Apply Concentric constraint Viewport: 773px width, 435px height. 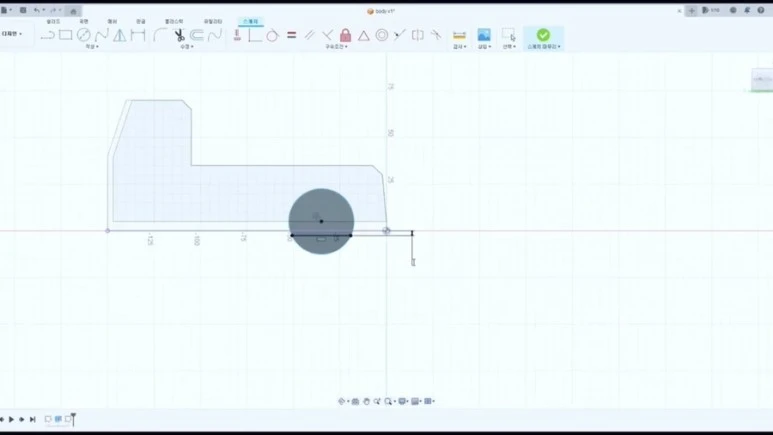point(382,35)
